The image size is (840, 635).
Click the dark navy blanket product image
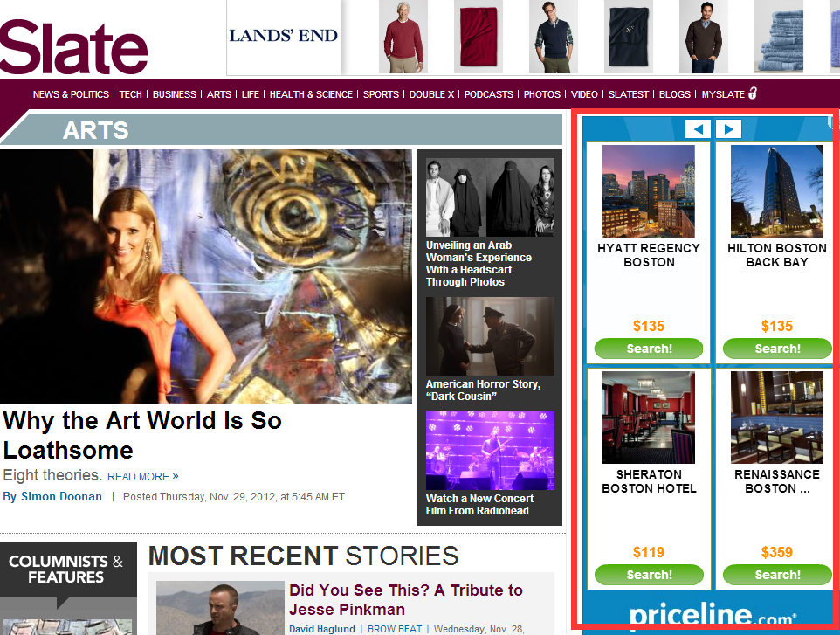(x=629, y=37)
